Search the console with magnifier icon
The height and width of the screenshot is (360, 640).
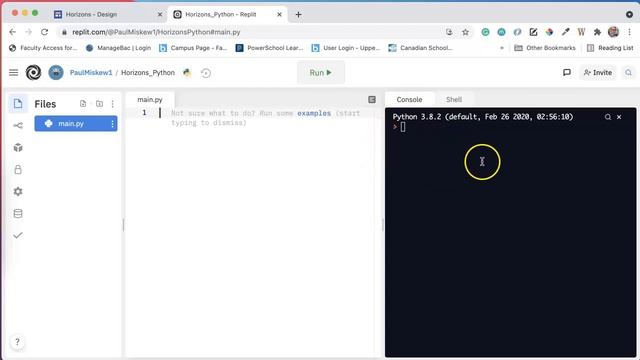pos(608,117)
